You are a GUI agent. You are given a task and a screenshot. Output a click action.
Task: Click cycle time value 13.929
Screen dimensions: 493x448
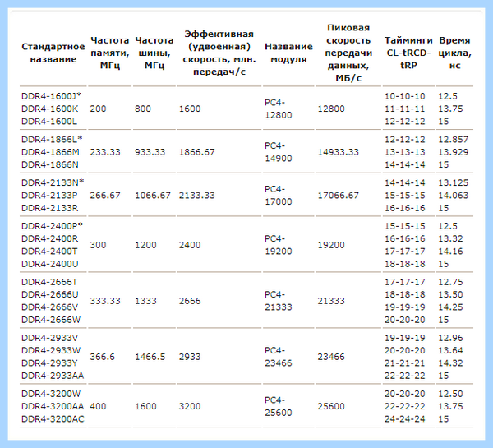coord(454,152)
